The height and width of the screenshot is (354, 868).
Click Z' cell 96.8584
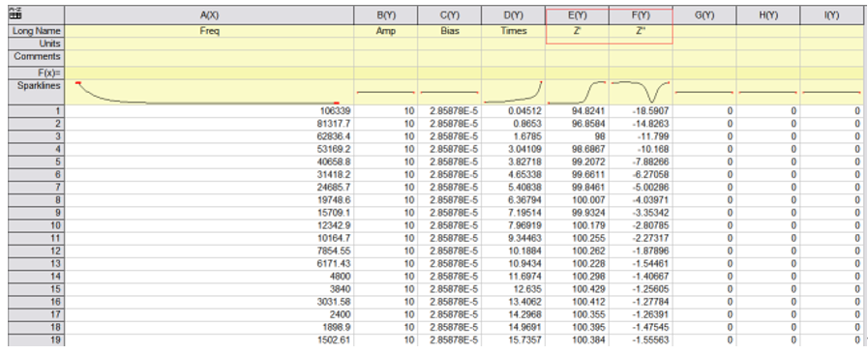(x=578, y=124)
